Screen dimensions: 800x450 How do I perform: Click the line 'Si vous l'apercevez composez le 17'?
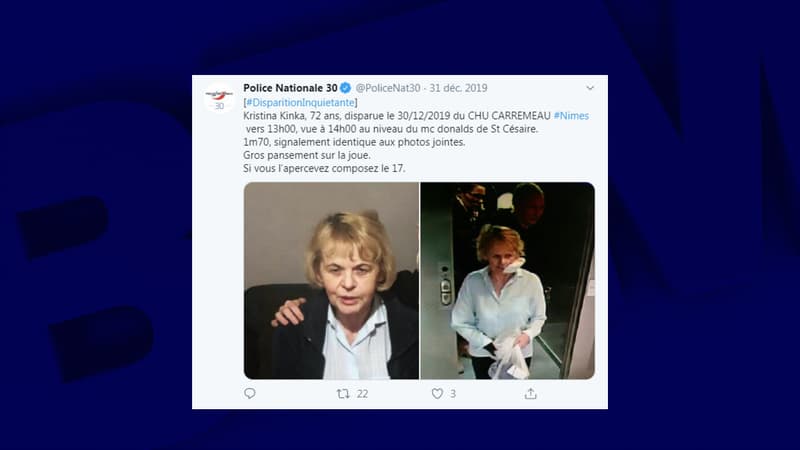point(324,168)
